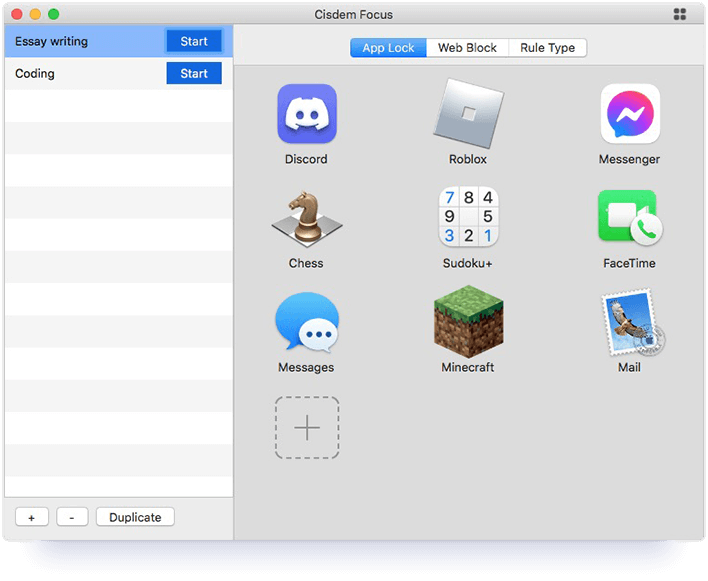Click the Chess label text

tap(306, 263)
